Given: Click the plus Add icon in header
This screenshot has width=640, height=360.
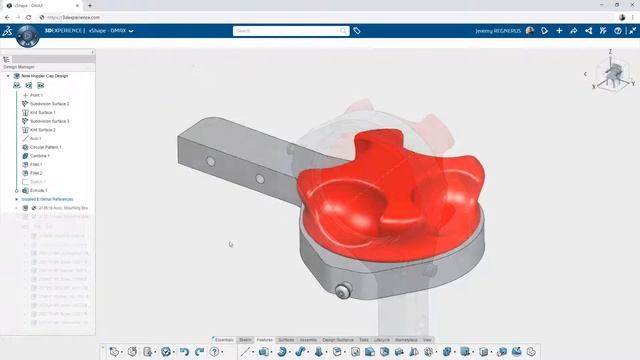Looking at the screenshot, I should point(559,31).
